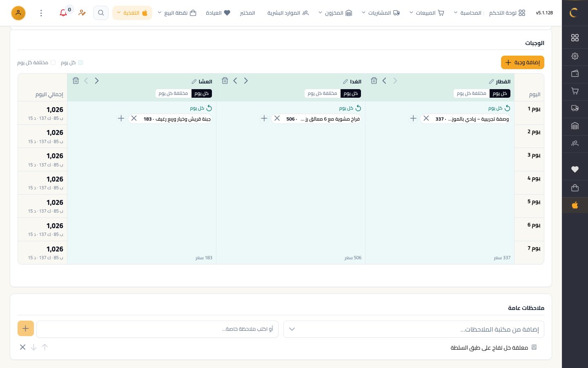Open the العيادة menu item

pyautogui.click(x=218, y=13)
